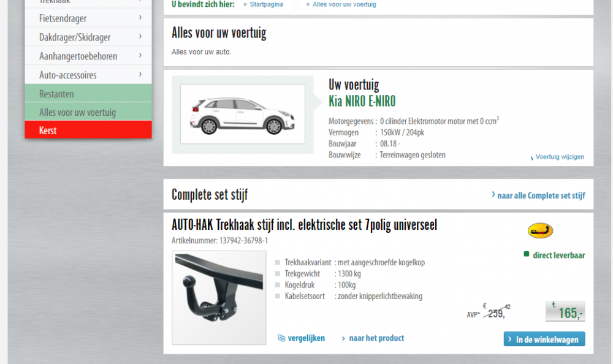613x364 pixels.
Task: Expand the Dakdrager/Skidrager submenu arrow
Action: 140,37
